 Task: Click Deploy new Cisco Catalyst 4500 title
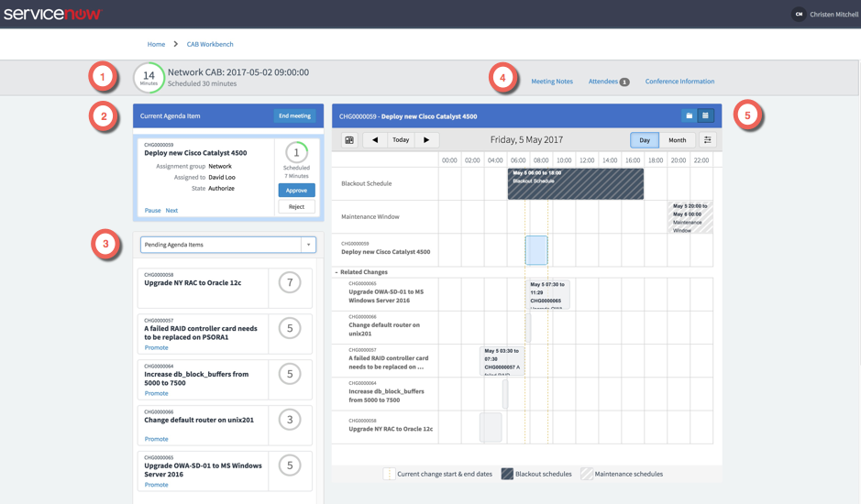[x=195, y=153]
